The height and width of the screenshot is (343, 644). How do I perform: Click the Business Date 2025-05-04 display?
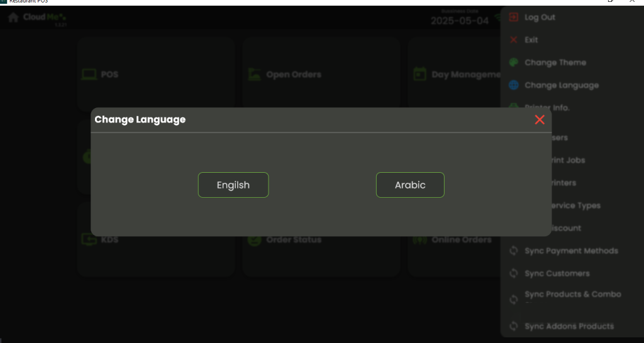pos(459,20)
